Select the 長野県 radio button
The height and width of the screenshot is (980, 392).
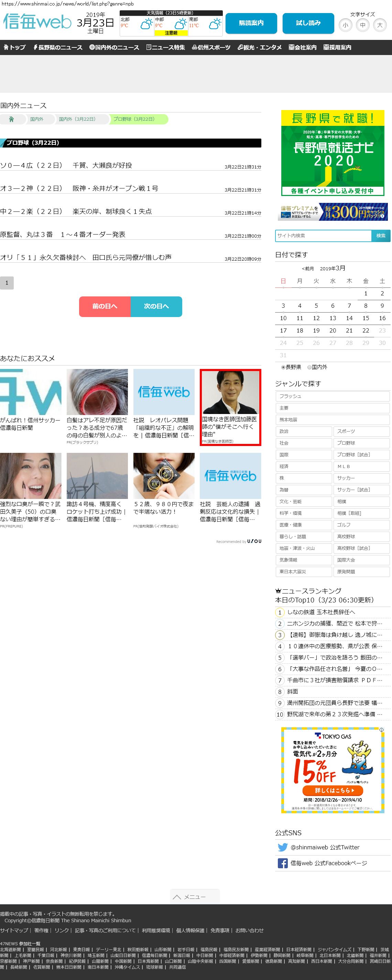click(283, 367)
